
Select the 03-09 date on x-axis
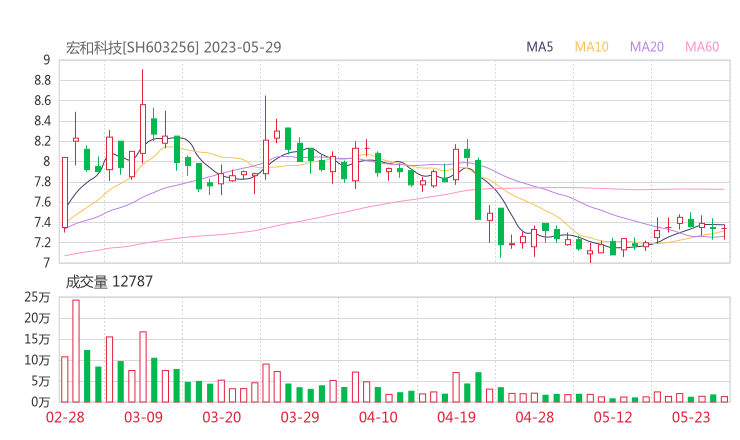tap(143, 417)
